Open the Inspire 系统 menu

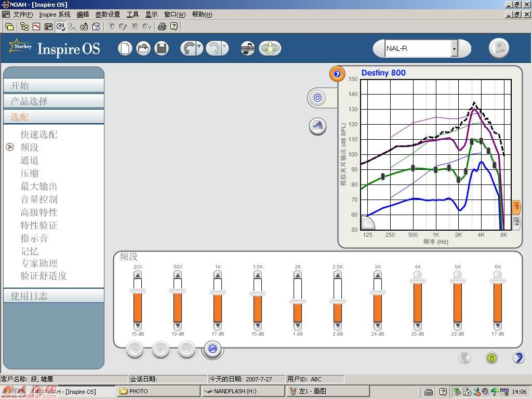[55, 15]
